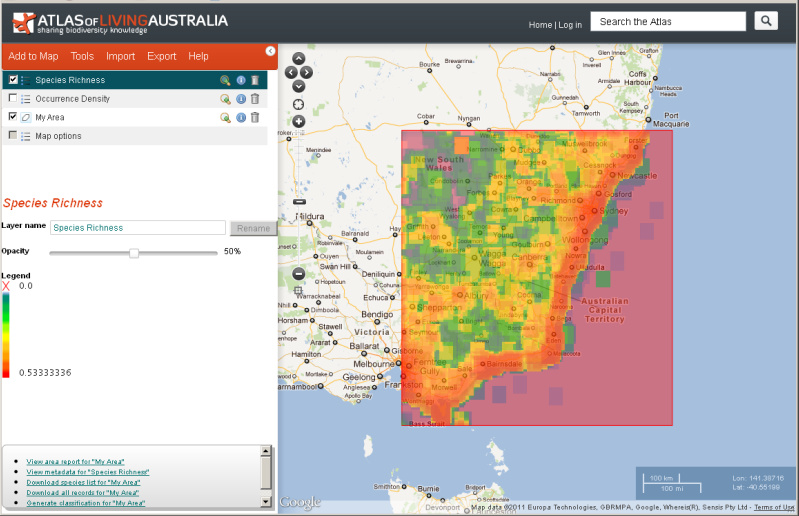Zoom to the Species Richness layer extent

(226, 80)
